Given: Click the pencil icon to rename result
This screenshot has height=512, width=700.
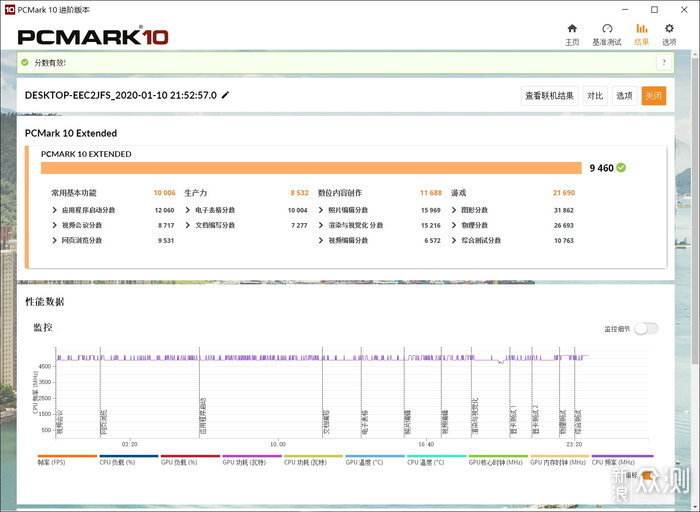Looking at the screenshot, I should click(x=225, y=95).
